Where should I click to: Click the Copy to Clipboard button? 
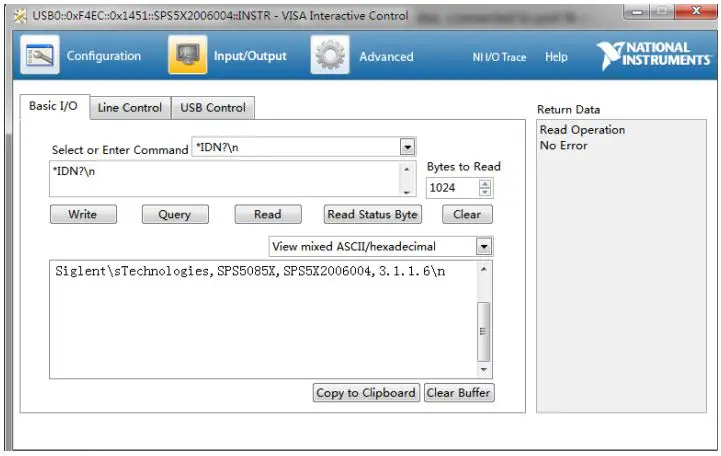tap(366, 393)
